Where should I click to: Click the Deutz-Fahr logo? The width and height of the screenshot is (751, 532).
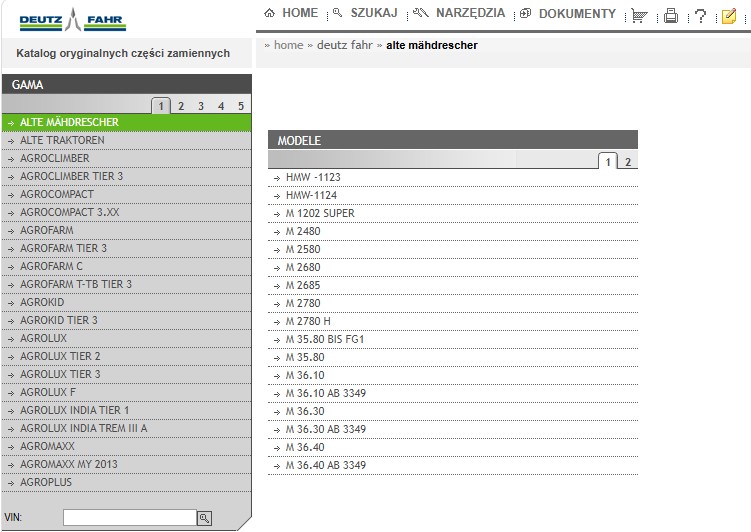(73, 20)
